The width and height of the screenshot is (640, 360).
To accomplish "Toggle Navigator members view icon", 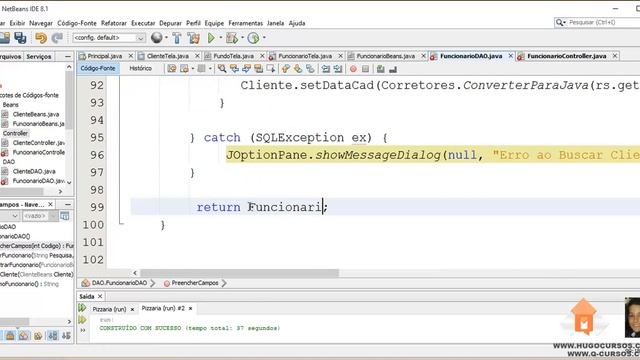I will [x=64, y=216].
